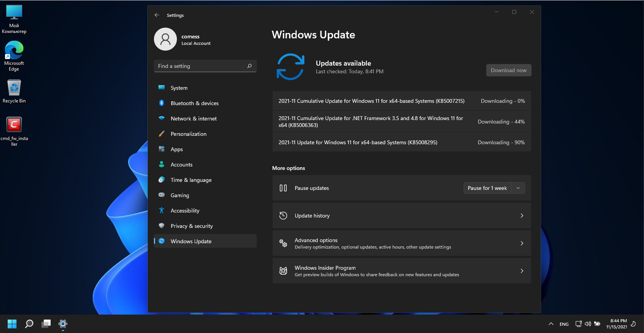Open Accessibility settings category

click(x=205, y=210)
